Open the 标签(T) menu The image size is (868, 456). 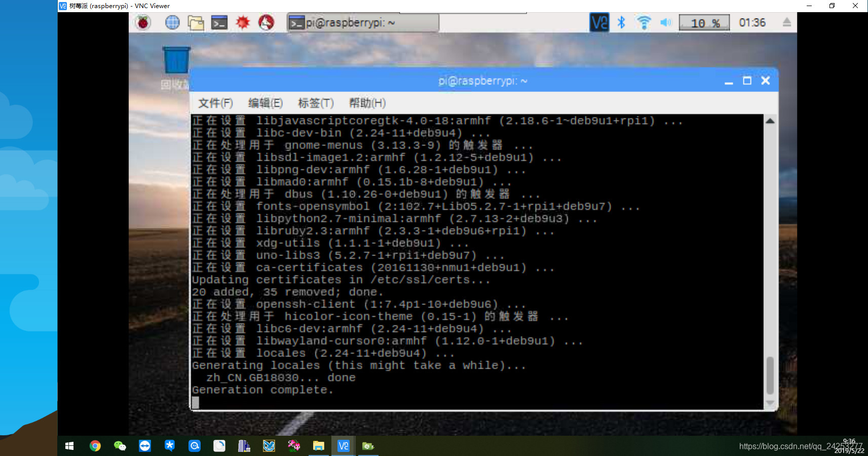click(x=316, y=103)
